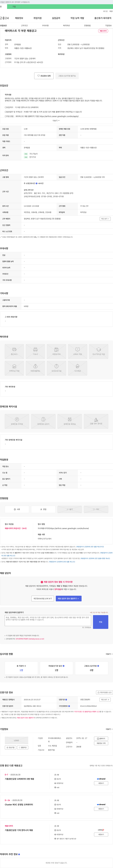Open the 취업지원 main menu
113x868 pixels.
pyautogui.click(x=37, y=18)
